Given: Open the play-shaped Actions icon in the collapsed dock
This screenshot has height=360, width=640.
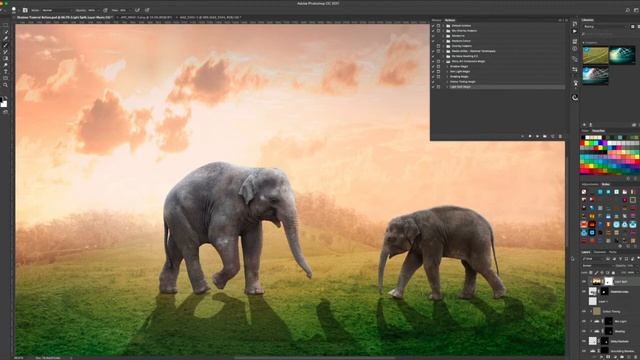Looking at the screenshot, I should 575,31.
